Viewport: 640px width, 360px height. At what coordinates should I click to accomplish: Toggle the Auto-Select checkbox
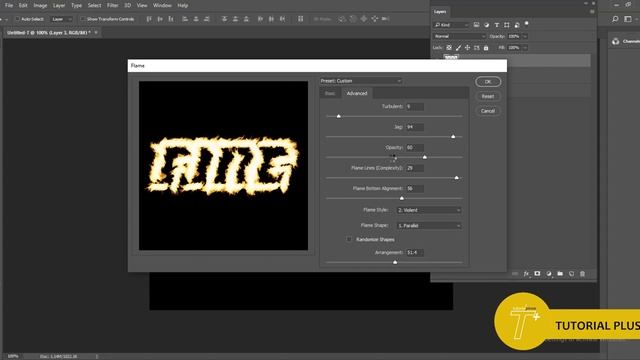(17, 19)
